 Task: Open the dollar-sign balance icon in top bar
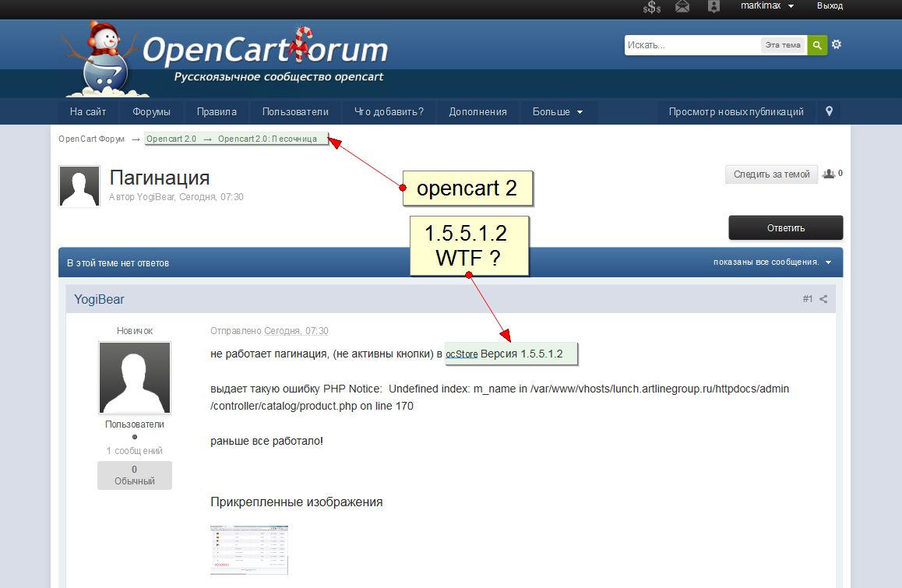point(652,6)
